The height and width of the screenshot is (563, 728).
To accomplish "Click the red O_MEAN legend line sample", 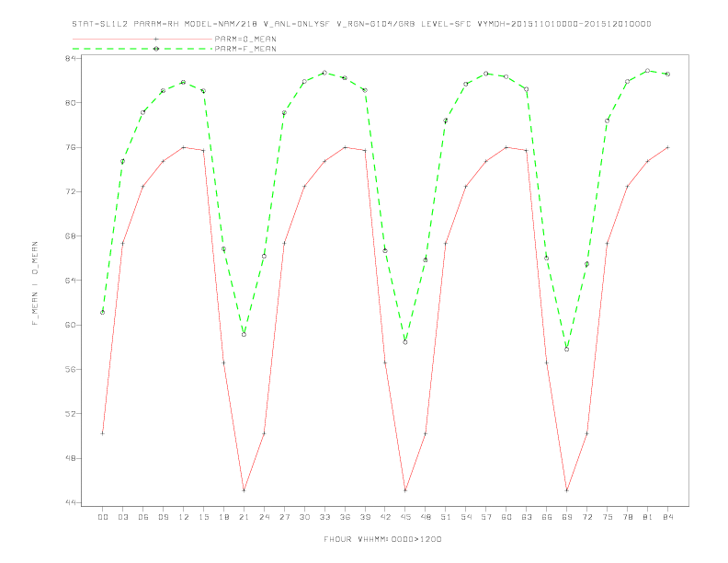I will (x=142, y=39).
